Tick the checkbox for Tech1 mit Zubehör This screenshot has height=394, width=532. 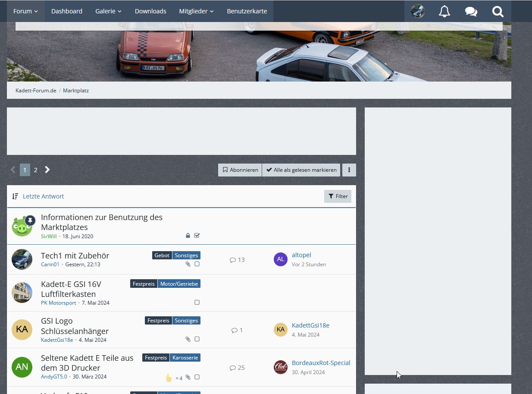point(197,264)
